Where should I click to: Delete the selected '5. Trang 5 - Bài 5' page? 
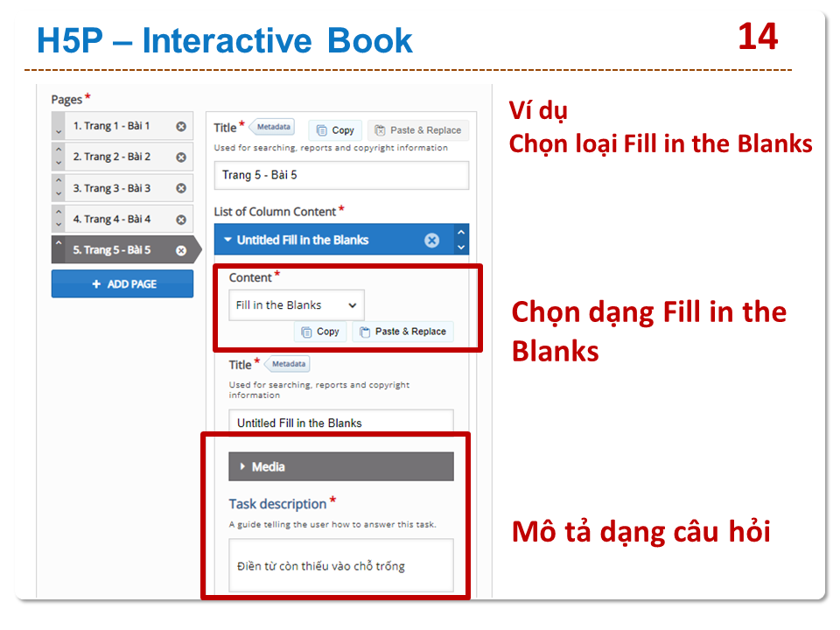click(181, 250)
